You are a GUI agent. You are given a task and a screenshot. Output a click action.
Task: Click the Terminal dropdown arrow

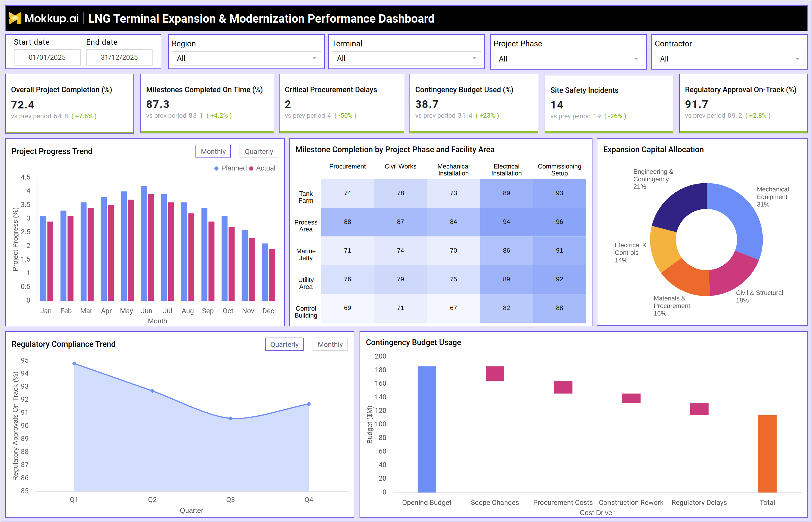click(474, 58)
